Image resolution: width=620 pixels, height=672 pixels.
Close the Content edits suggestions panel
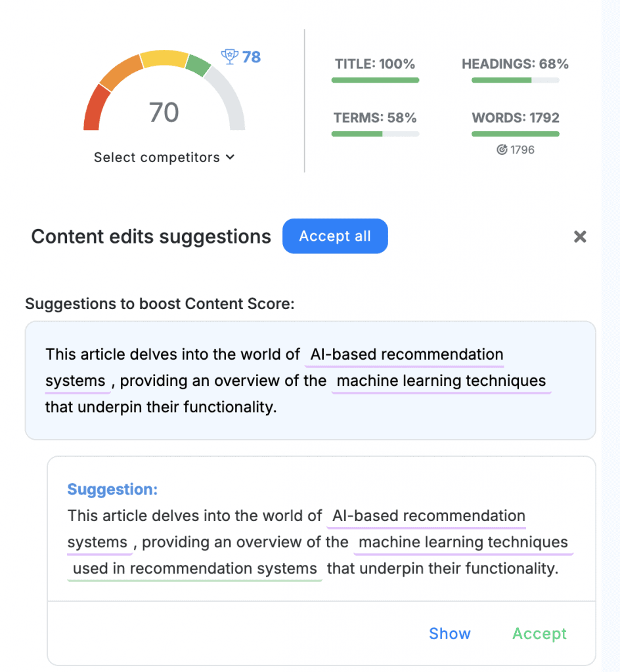click(x=580, y=237)
